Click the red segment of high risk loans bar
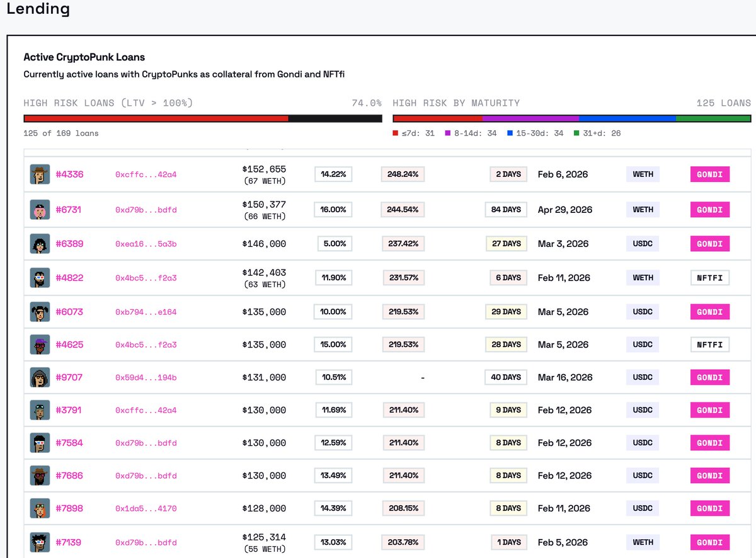756x558 pixels. (156, 118)
